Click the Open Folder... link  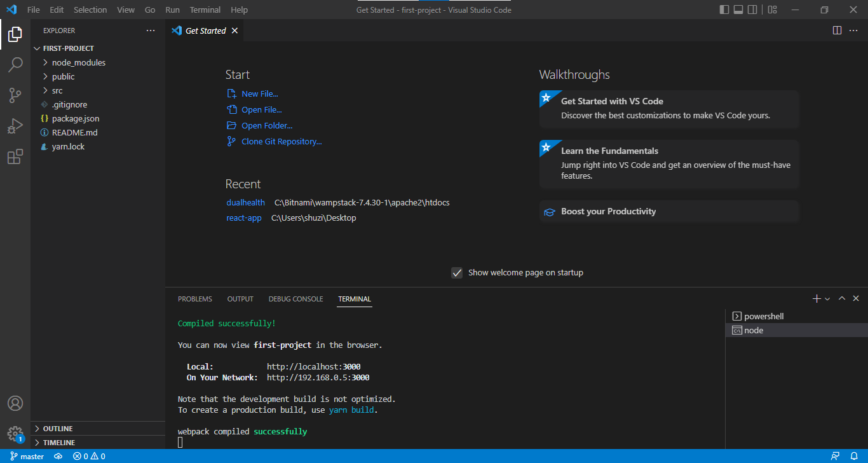tap(267, 125)
